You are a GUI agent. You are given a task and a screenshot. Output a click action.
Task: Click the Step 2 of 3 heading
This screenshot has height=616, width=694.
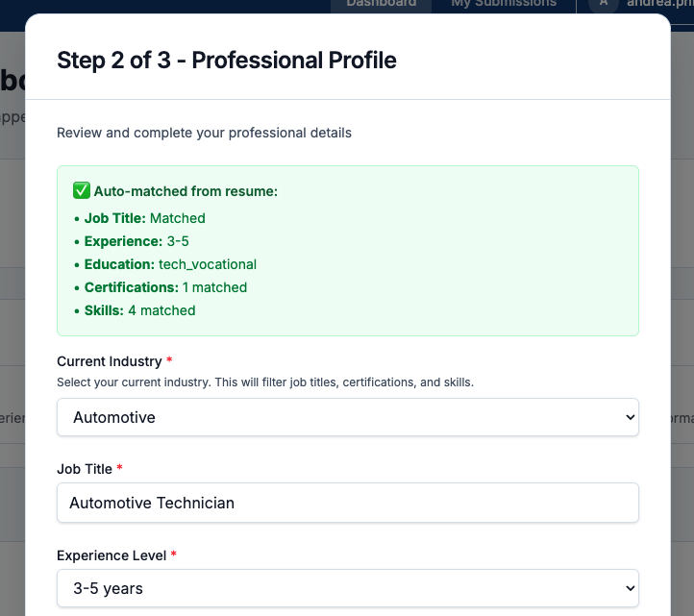tap(227, 60)
